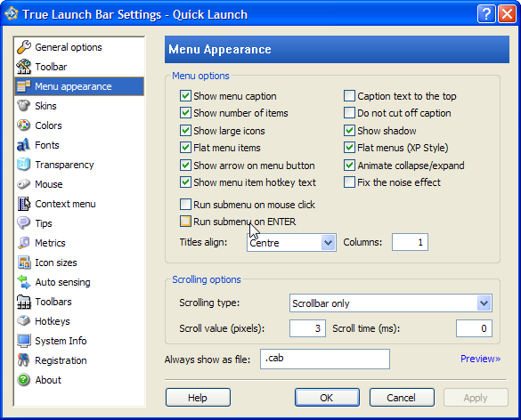Click the Auto sensing arrows icon
The image size is (521, 420).
(23, 282)
